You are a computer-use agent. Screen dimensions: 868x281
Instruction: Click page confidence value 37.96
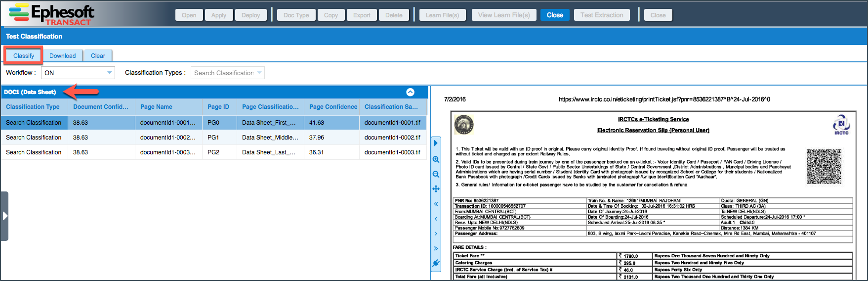pos(317,138)
